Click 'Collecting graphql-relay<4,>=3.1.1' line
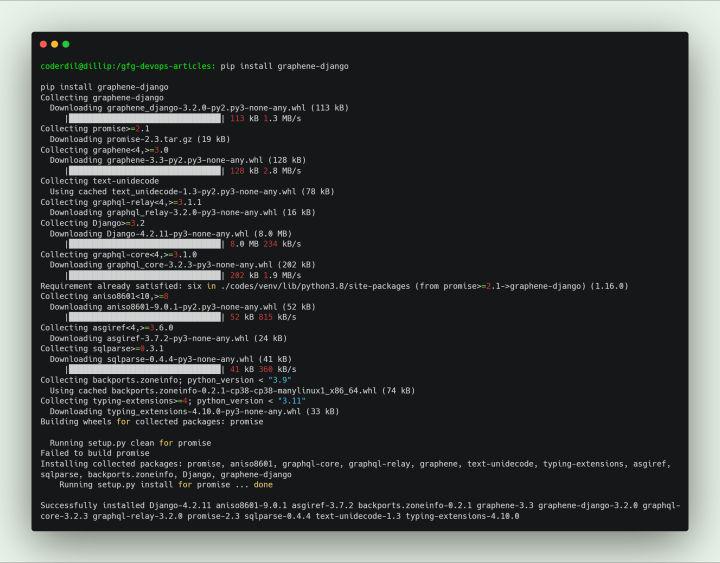The image size is (720, 563). 121,202
